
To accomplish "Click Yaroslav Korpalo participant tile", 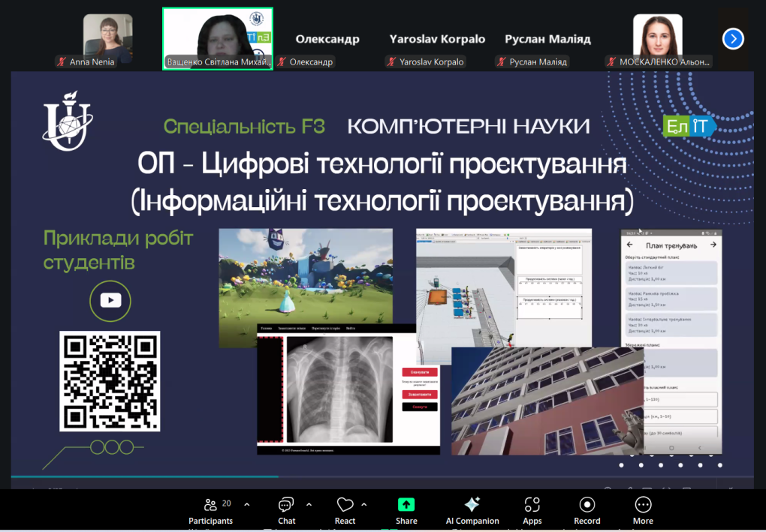I will (437, 39).
